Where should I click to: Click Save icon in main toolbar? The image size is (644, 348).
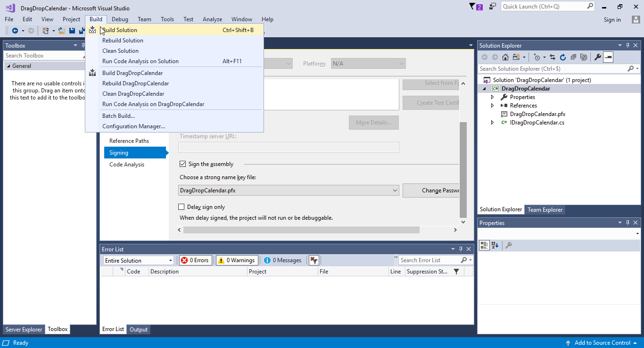(x=72, y=31)
